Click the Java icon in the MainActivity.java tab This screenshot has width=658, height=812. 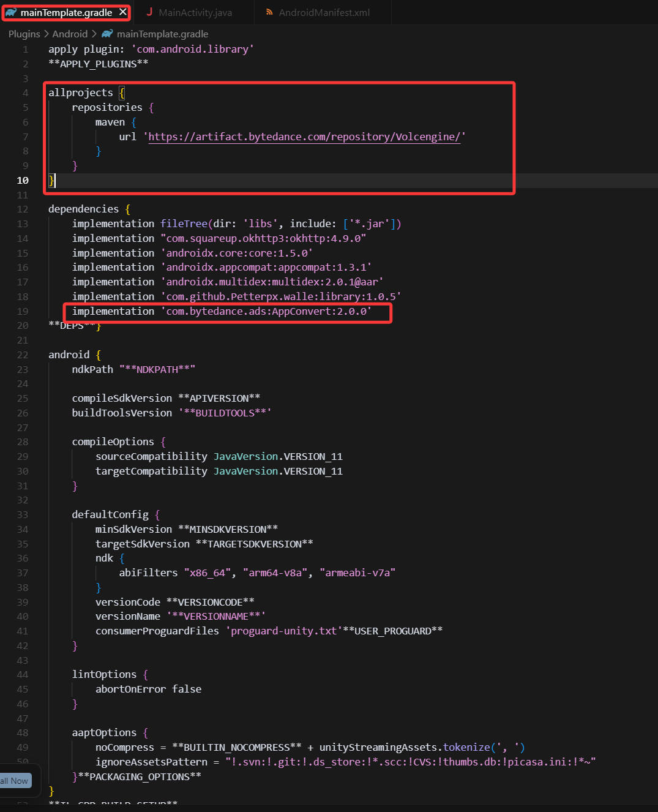click(149, 12)
